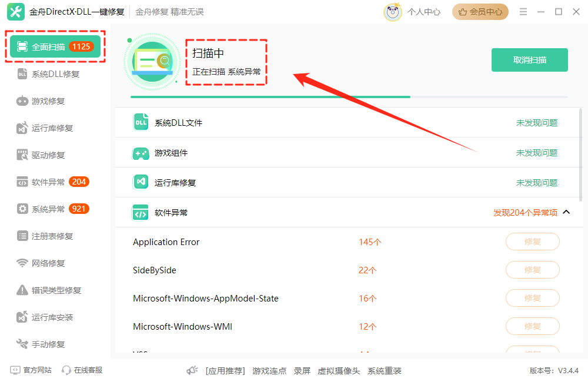Click the Microsoft-Windows-WMI row name
This screenshot has height=382, width=588.
pyautogui.click(x=183, y=327)
